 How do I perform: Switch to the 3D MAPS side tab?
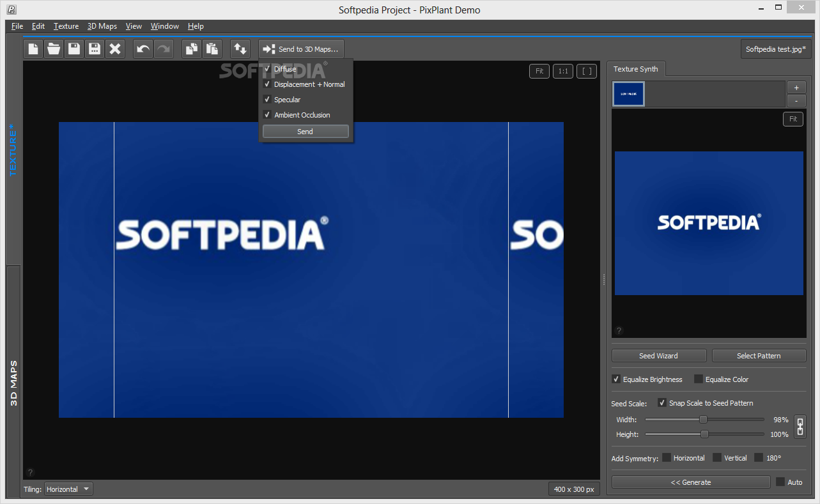(x=13, y=383)
